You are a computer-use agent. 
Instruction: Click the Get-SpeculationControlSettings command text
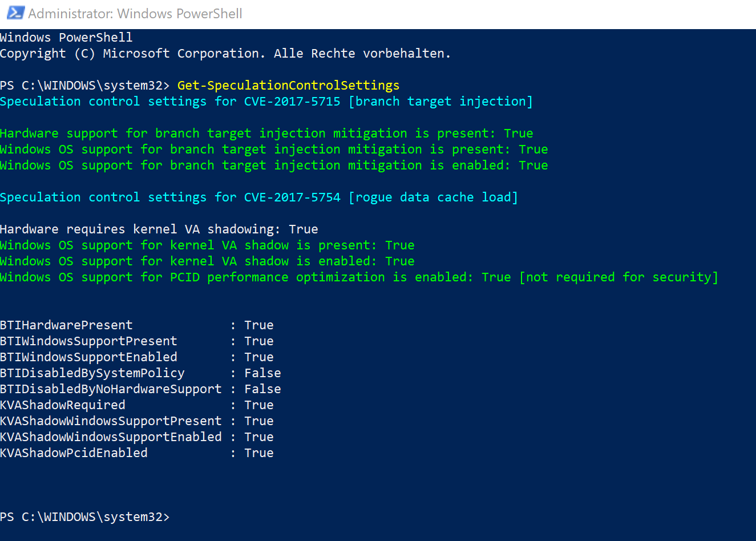(x=288, y=86)
